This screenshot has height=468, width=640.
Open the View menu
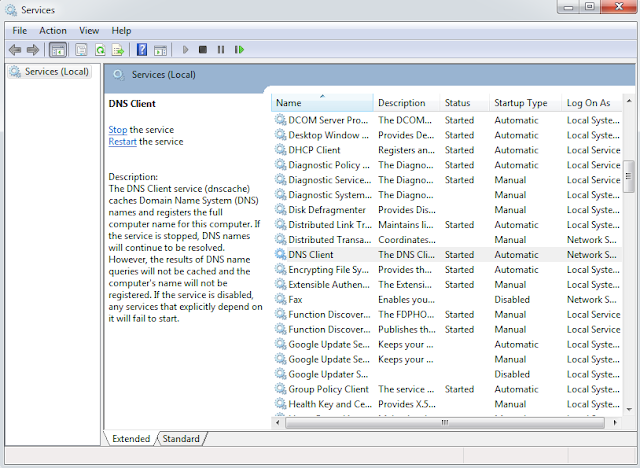point(89,31)
